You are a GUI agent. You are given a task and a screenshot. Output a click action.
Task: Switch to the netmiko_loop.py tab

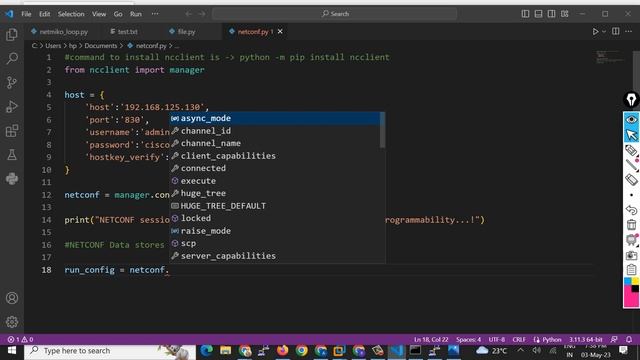coord(60,31)
